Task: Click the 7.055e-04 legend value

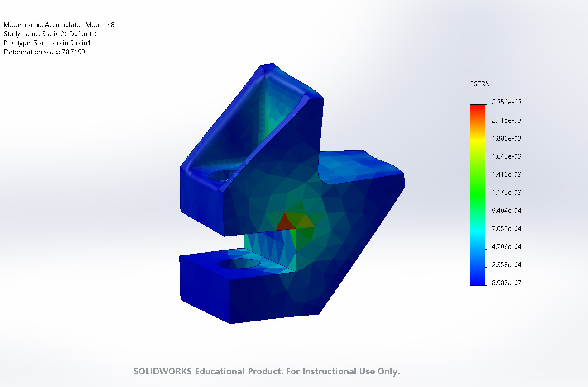Action: coord(507,229)
